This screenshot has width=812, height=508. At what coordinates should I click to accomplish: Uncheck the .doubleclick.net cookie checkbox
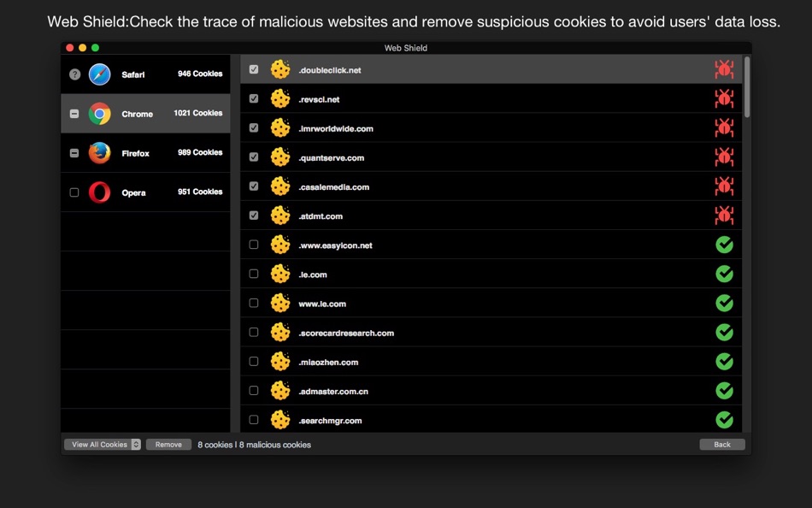click(x=254, y=69)
